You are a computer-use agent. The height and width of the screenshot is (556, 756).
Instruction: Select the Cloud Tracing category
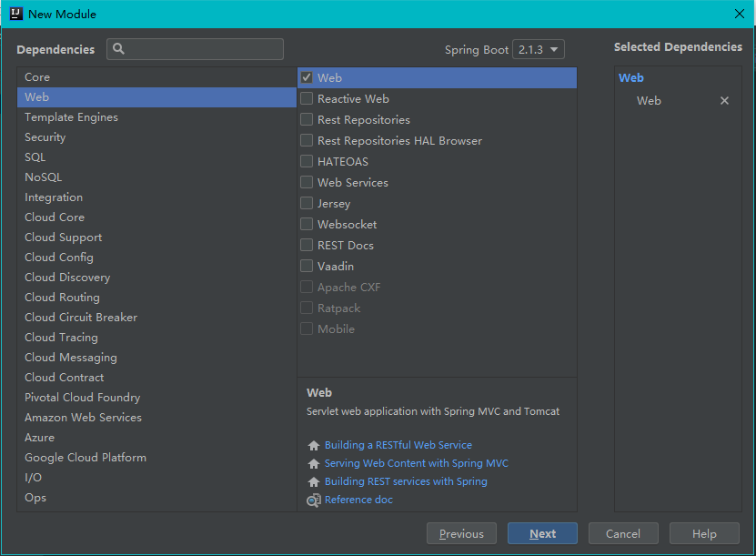click(156, 337)
